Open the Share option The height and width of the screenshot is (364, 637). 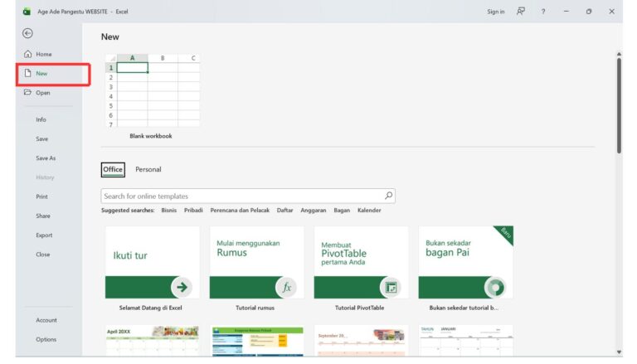click(x=42, y=216)
